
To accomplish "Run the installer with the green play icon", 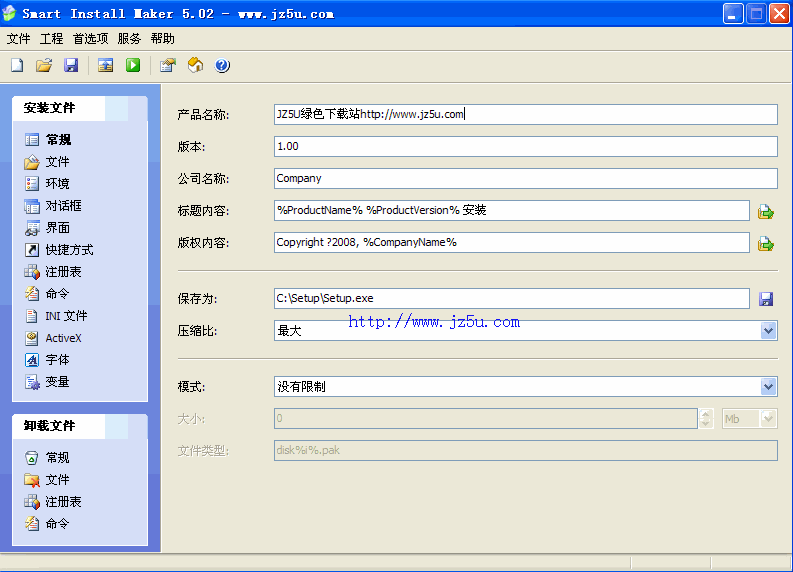I will coord(133,65).
